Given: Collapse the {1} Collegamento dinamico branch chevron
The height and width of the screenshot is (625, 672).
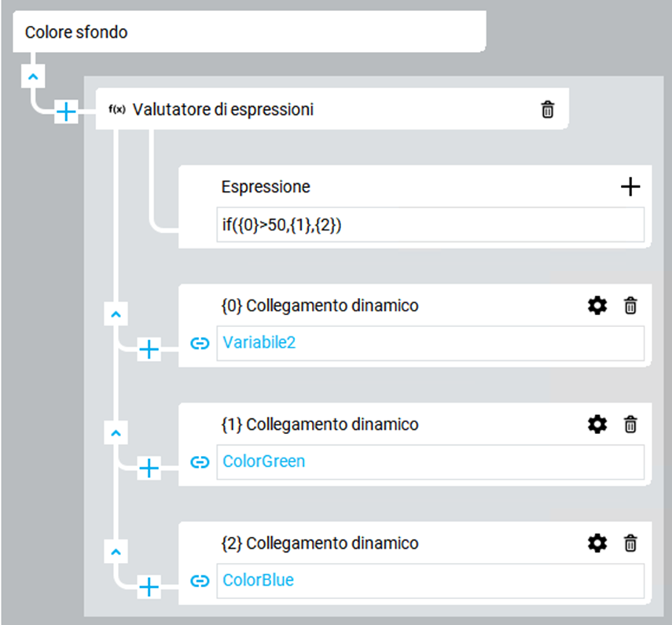Looking at the screenshot, I should (x=116, y=432).
